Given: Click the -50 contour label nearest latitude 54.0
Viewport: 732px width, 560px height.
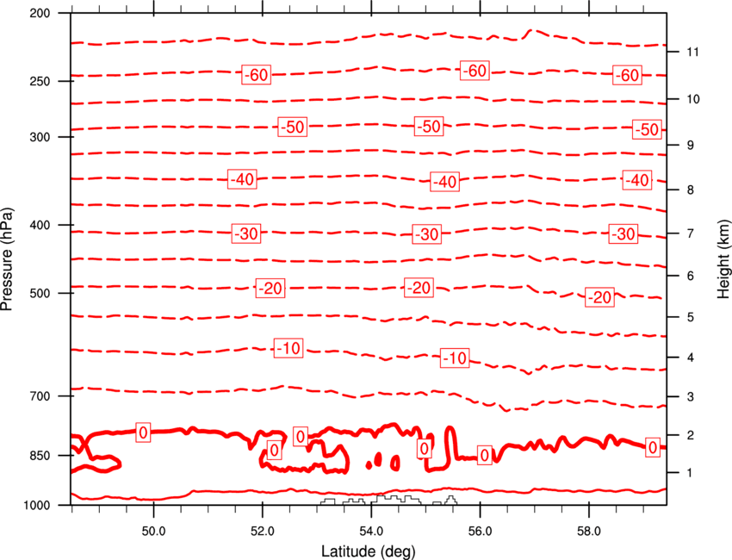Looking at the screenshot, I should (429, 127).
